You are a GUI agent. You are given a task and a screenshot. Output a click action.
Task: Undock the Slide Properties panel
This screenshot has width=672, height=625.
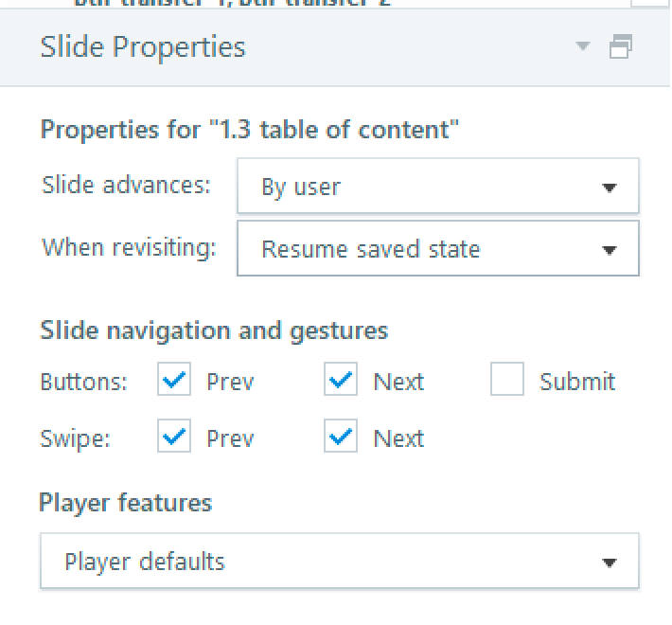tap(621, 46)
